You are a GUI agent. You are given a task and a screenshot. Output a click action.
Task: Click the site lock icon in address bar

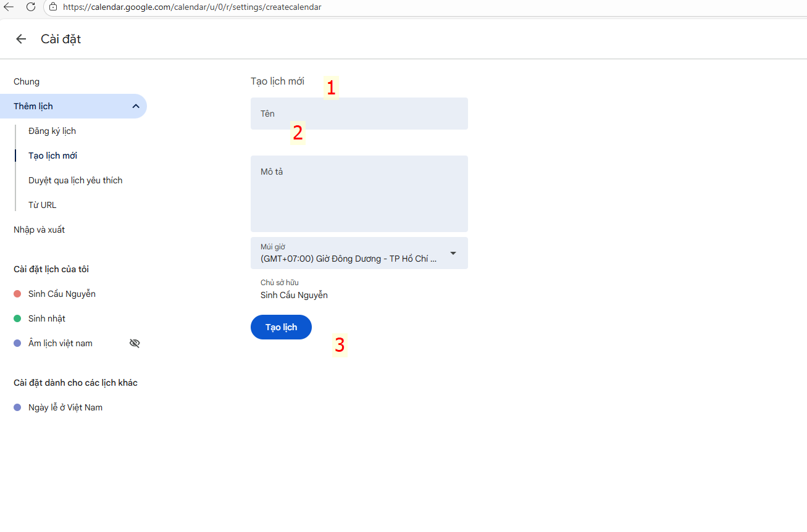coord(53,7)
